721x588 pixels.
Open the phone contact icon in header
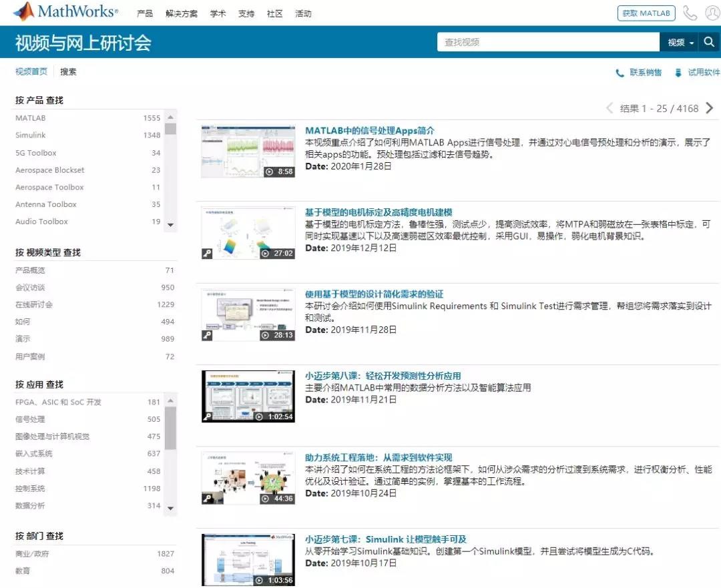point(690,13)
